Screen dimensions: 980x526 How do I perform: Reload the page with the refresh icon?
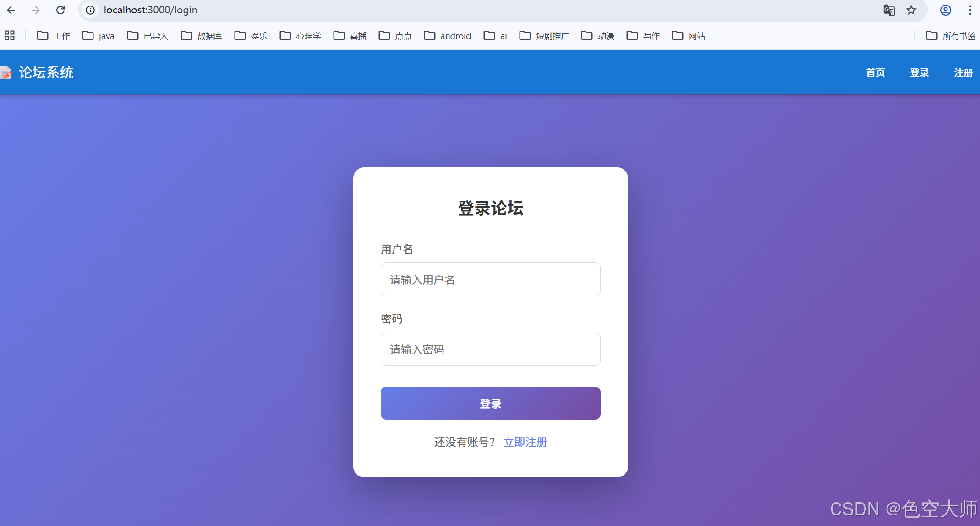click(60, 10)
